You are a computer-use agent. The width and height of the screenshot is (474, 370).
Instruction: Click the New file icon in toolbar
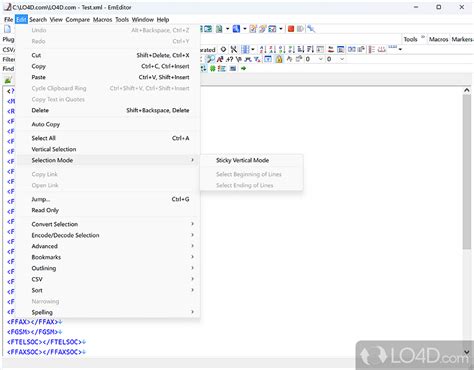pos(7,29)
